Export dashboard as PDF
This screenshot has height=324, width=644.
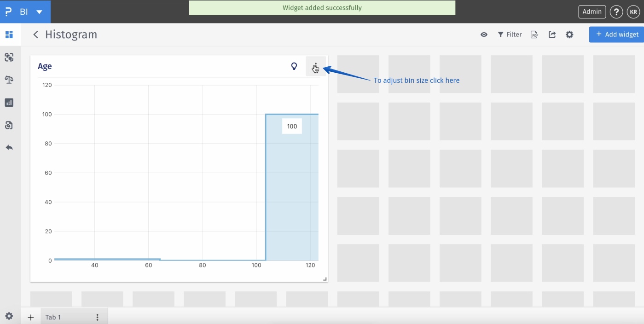(x=534, y=35)
